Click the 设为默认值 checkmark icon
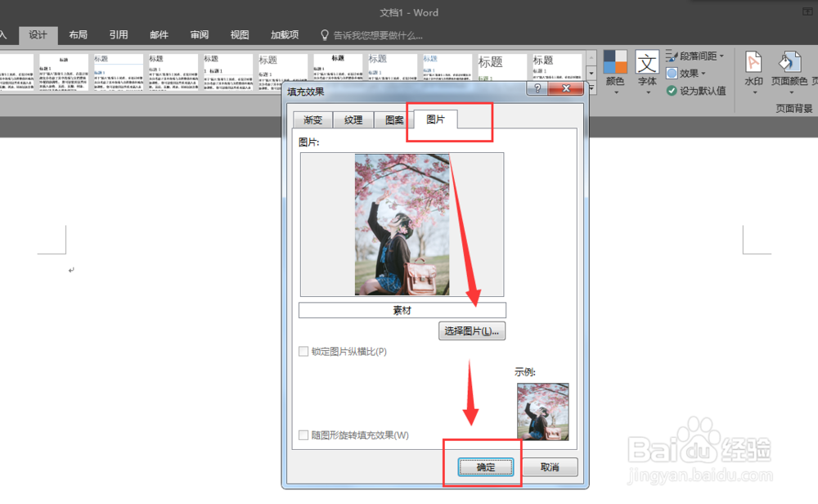This screenshot has width=818, height=504. pyautogui.click(x=672, y=88)
